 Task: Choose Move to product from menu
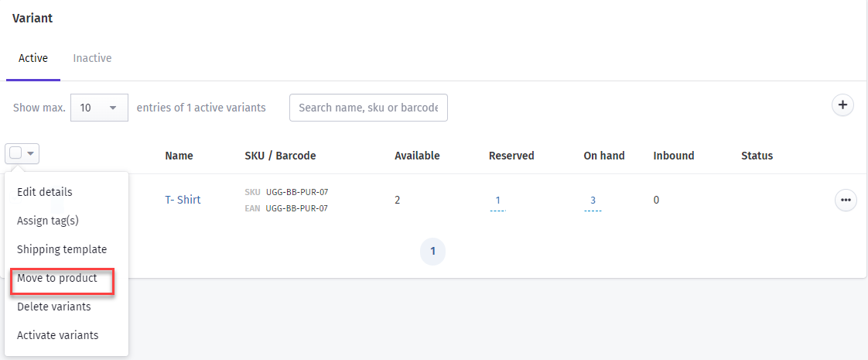pyautogui.click(x=57, y=278)
